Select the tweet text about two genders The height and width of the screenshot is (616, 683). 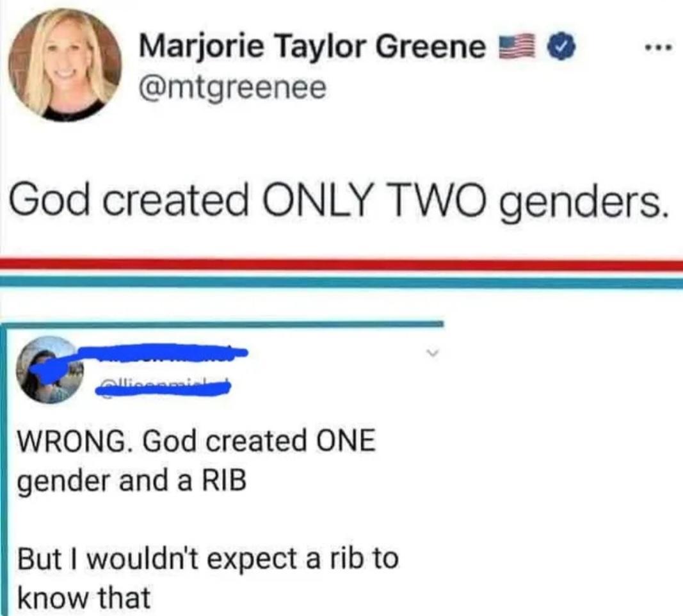point(339,200)
